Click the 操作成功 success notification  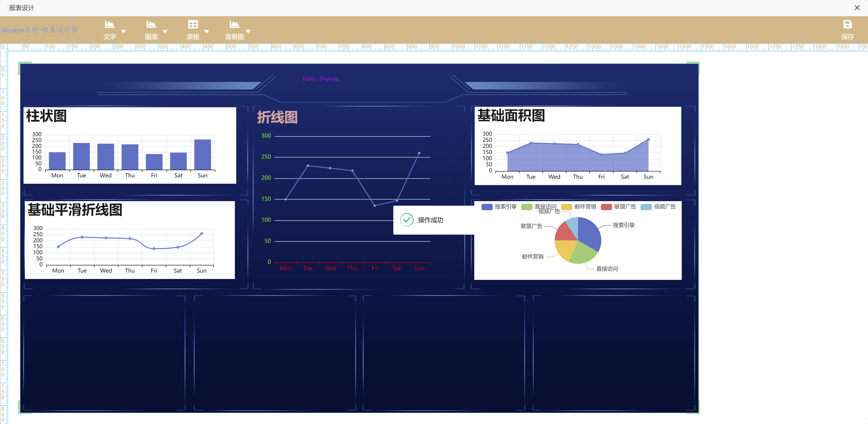(x=434, y=220)
